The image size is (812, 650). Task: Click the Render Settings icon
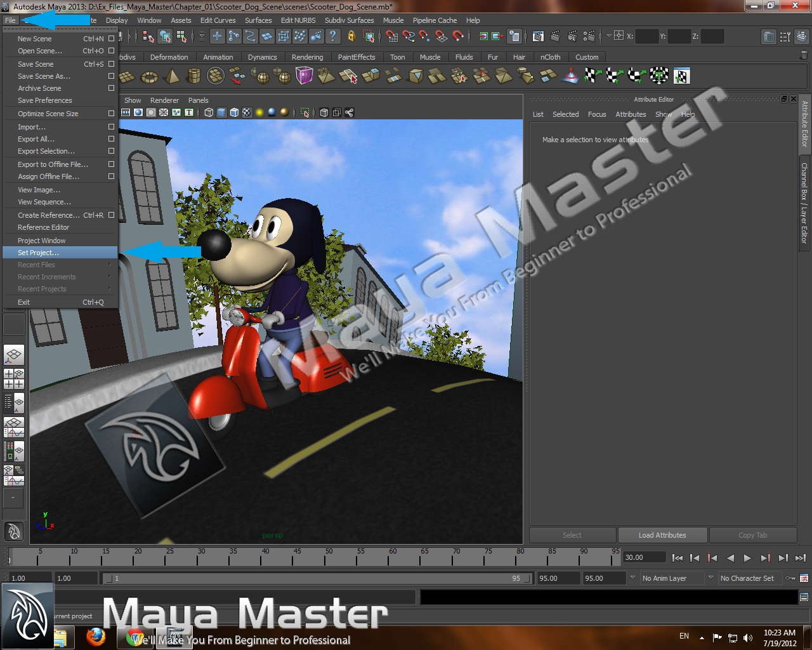coord(590,36)
